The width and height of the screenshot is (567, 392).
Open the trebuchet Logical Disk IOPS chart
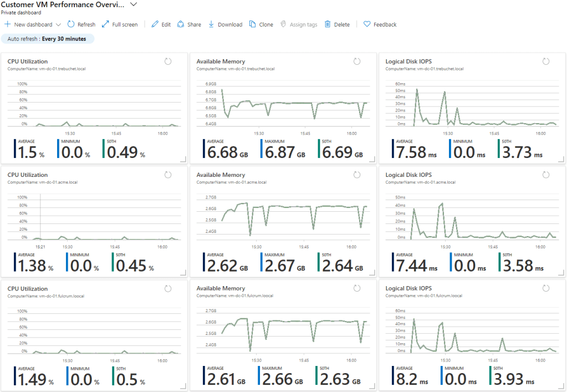(x=472, y=105)
